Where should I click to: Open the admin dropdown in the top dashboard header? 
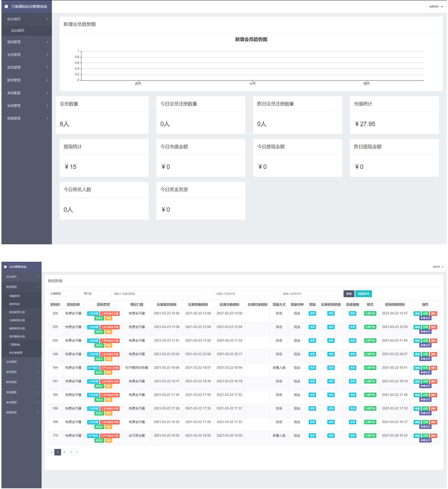436,7
